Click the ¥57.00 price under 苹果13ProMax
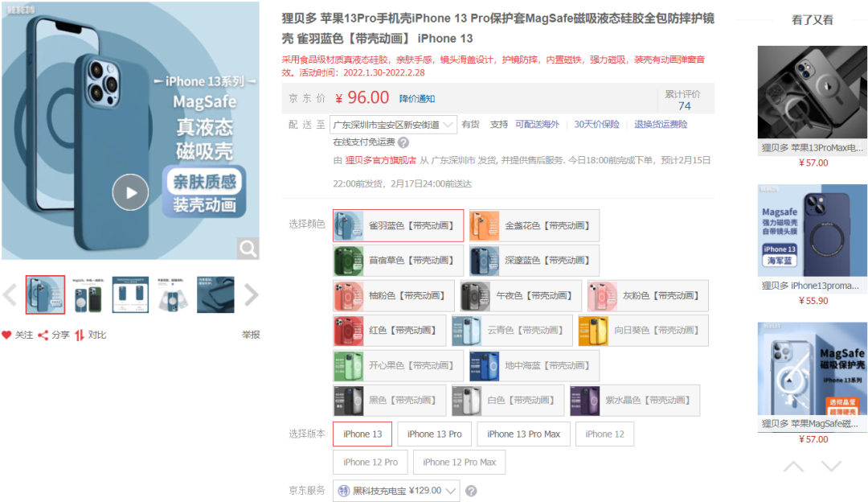 point(813,163)
